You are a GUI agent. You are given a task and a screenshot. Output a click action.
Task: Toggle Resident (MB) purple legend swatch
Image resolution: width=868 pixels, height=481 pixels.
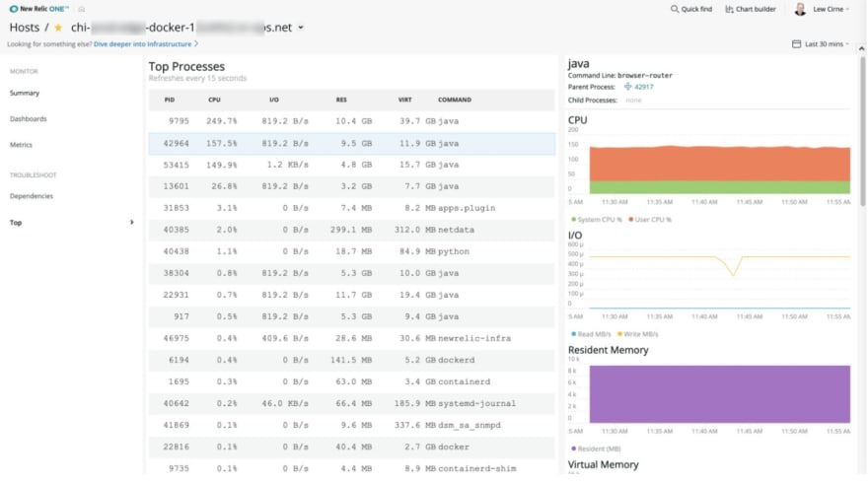tap(573, 448)
